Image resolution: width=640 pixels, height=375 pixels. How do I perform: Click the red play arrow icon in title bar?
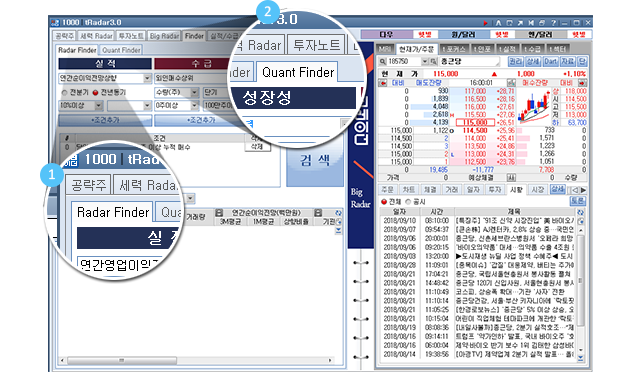pos(485,23)
